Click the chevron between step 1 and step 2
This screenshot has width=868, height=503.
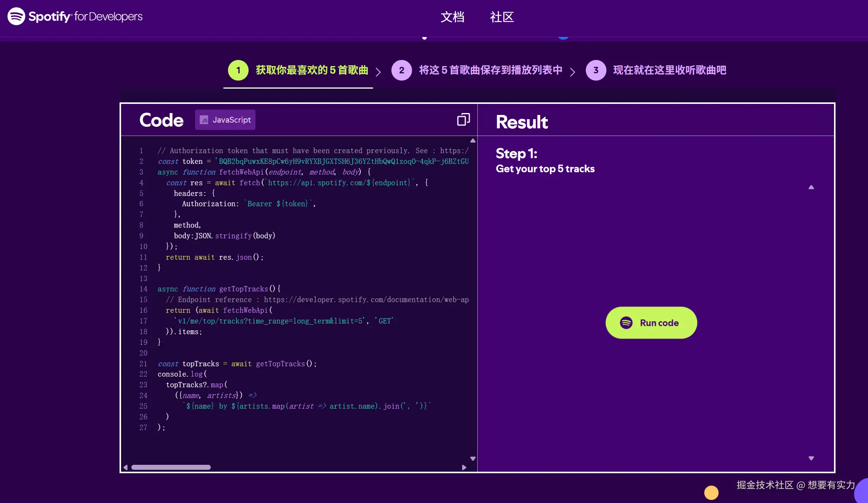point(378,72)
